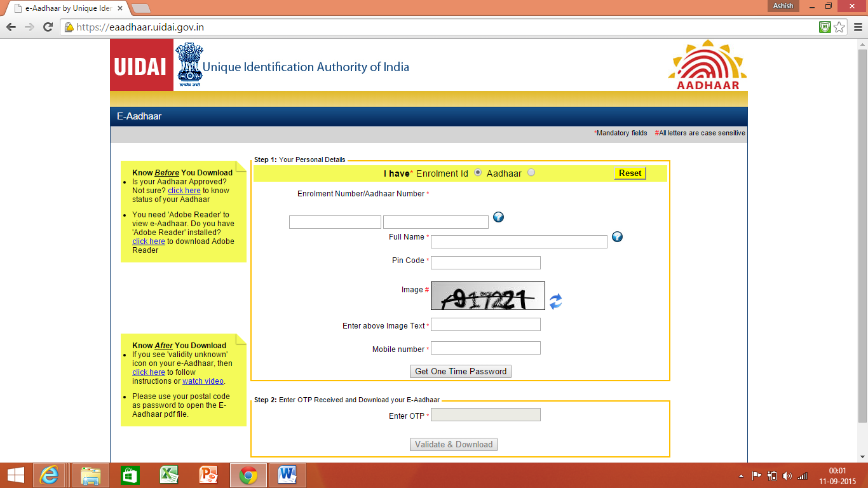Click 'click here' link to download Adobe Reader

click(149, 241)
